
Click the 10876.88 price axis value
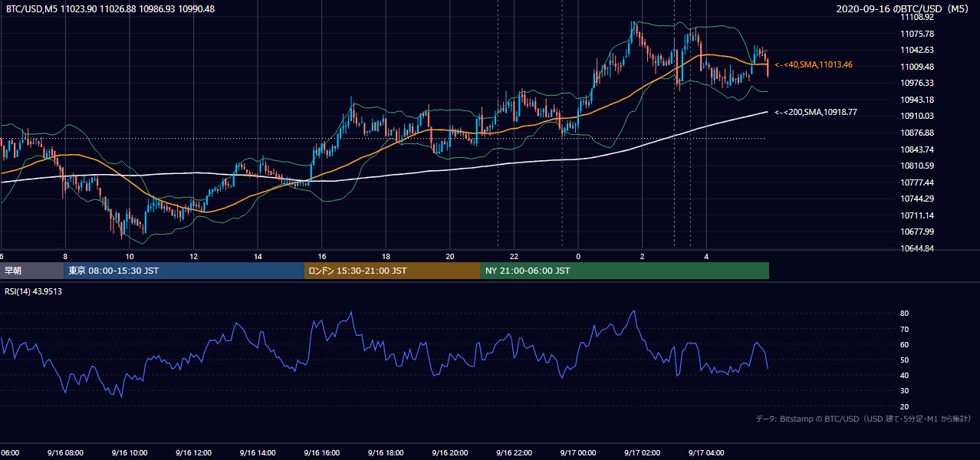(917, 133)
